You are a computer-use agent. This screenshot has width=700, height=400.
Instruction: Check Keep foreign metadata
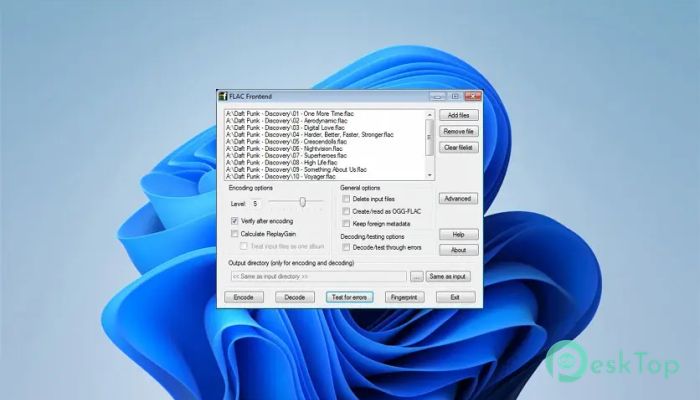coord(346,223)
